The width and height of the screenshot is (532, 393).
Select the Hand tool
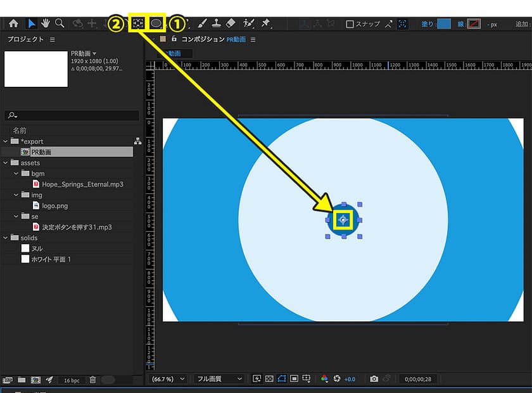(46, 23)
